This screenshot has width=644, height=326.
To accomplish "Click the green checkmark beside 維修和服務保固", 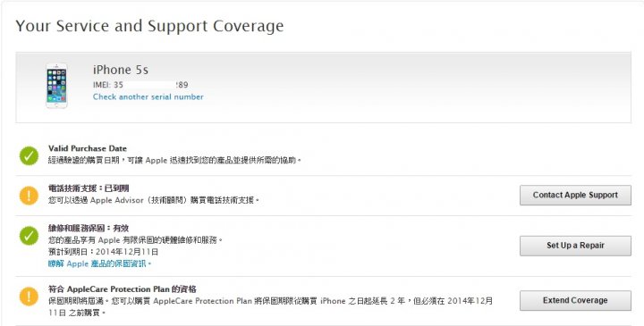I will tap(29, 236).
